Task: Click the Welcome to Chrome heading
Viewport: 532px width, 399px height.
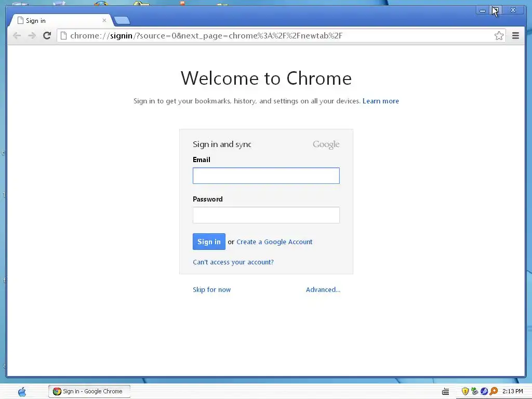Action: [x=267, y=78]
